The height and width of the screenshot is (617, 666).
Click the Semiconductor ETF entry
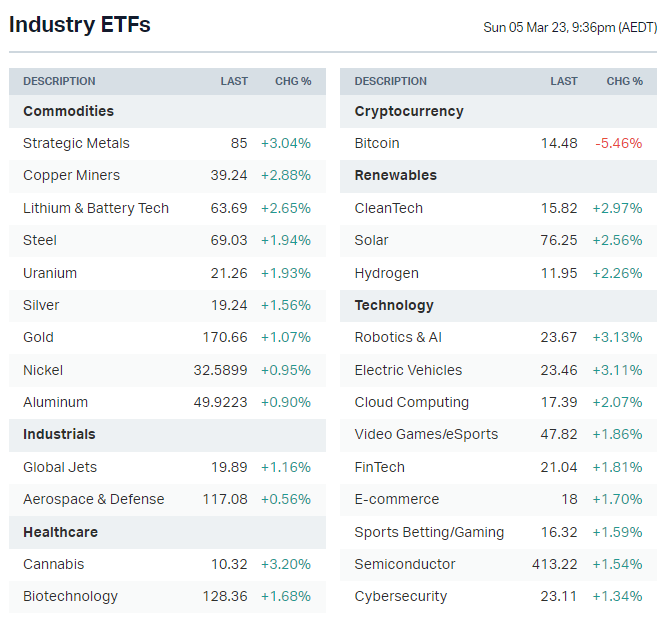(405, 564)
